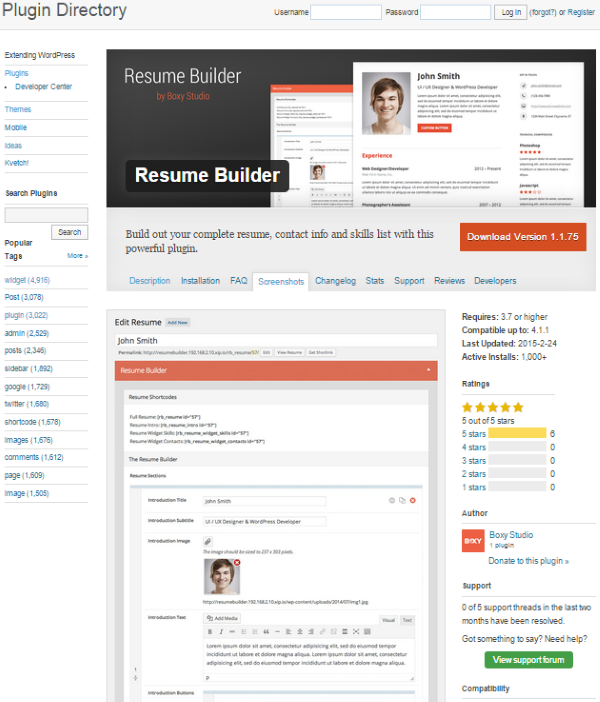Click the Search Plugins input field
600x702 pixels.
[x=46, y=215]
